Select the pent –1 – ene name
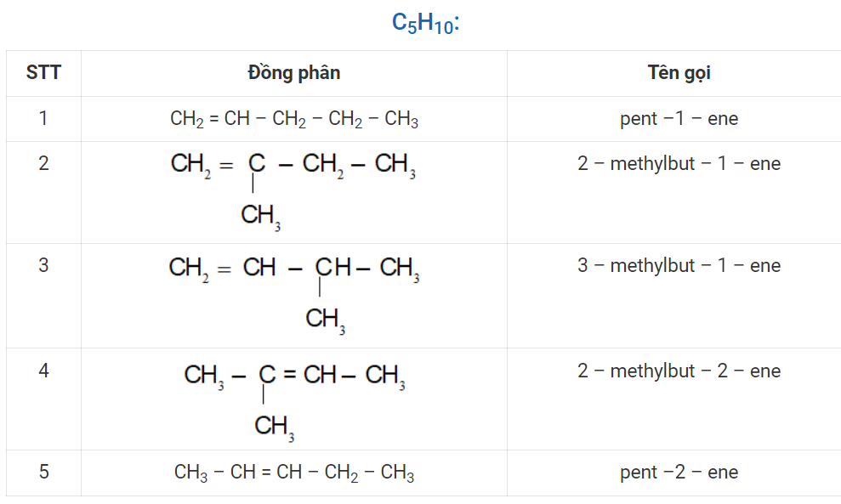This screenshot has width=841, height=504. coord(679,118)
